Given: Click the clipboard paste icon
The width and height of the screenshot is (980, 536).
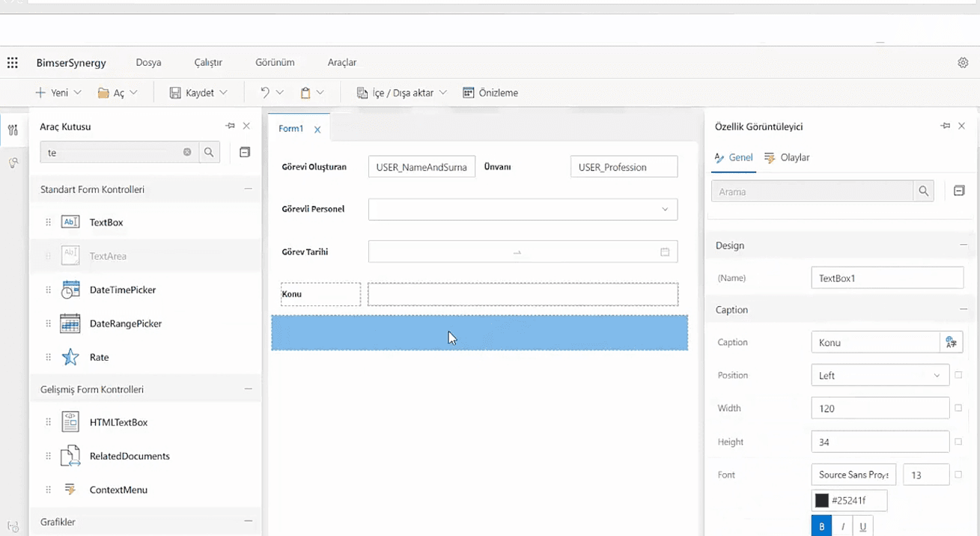Looking at the screenshot, I should pos(305,93).
